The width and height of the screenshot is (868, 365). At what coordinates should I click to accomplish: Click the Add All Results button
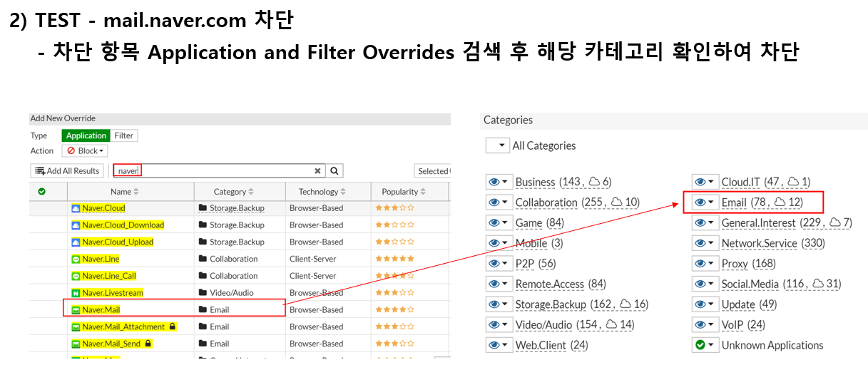point(67,171)
